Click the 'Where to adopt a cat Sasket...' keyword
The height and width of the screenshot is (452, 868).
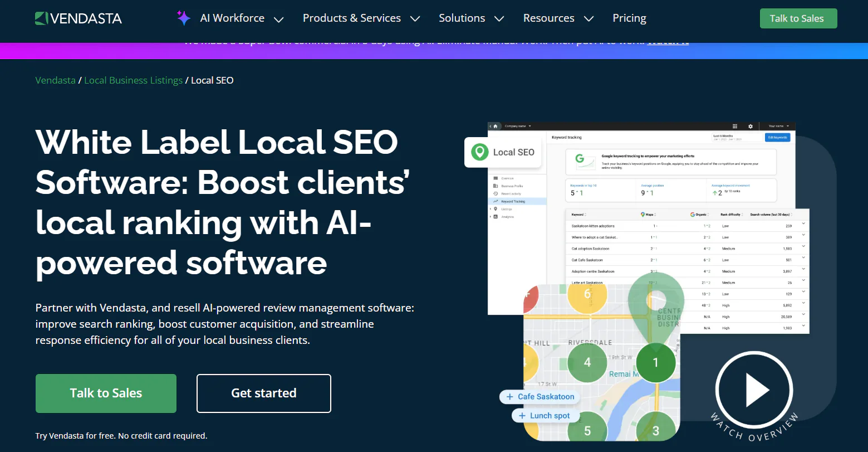[x=595, y=237]
